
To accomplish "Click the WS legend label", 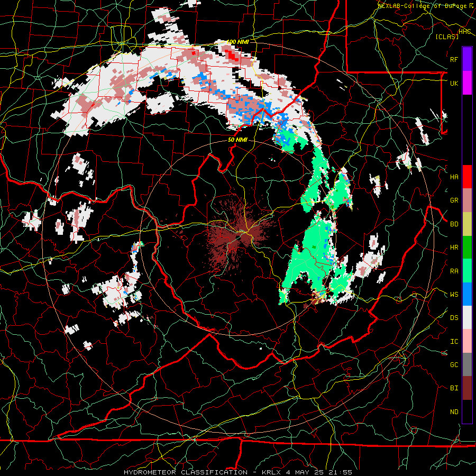I will (x=454, y=295).
